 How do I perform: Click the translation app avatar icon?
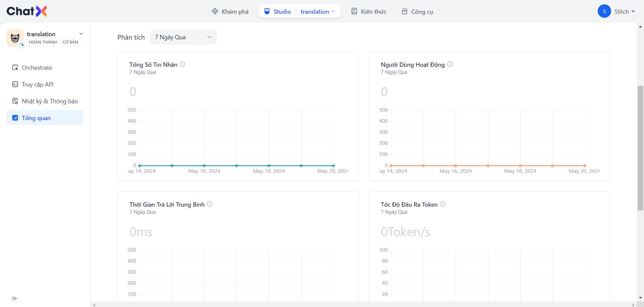[x=15, y=38]
